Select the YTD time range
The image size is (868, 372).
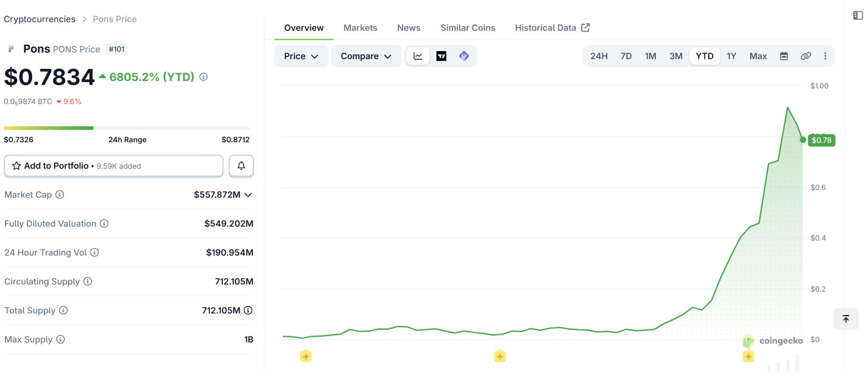tap(705, 56)
